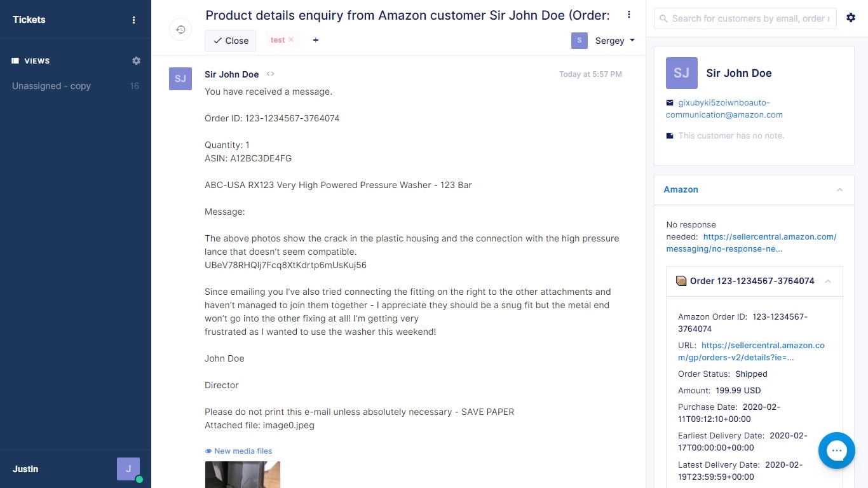Click the envelope icon before the customer email
The image size is (868, 488).
(x=669, y=102)
